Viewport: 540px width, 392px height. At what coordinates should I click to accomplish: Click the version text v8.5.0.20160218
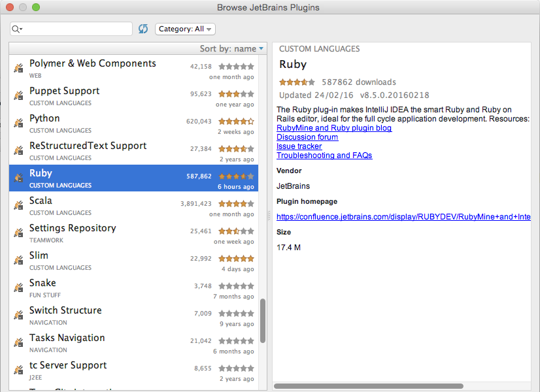[x=395, y=95]
